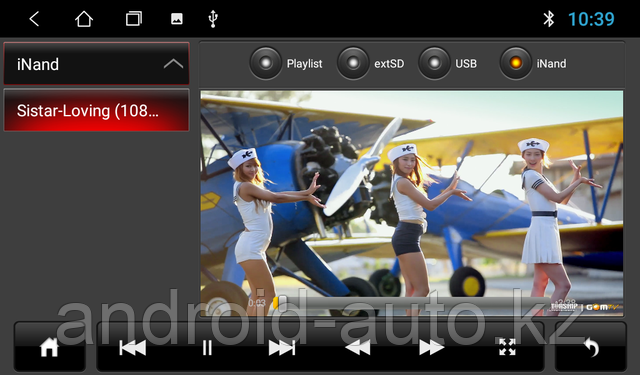Show recent apps overview
The width and height of the screenshot is (640, 375).
[133, 19]
